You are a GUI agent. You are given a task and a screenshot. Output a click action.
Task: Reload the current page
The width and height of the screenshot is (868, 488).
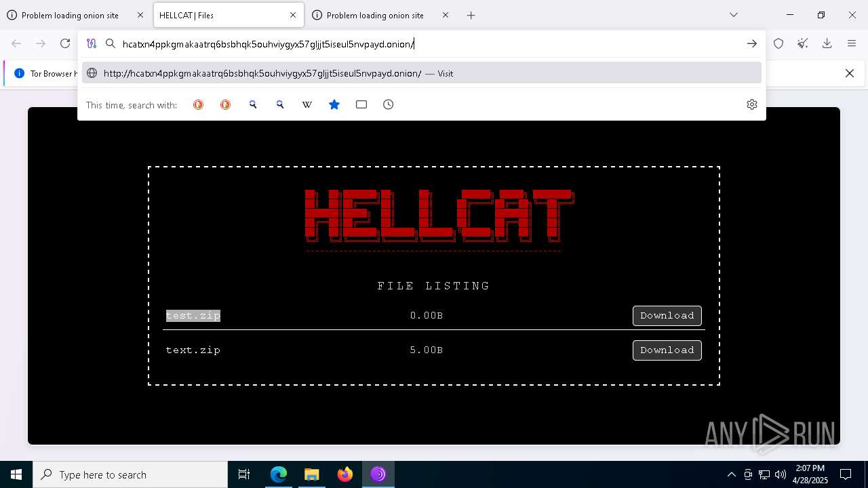(65, 43)
